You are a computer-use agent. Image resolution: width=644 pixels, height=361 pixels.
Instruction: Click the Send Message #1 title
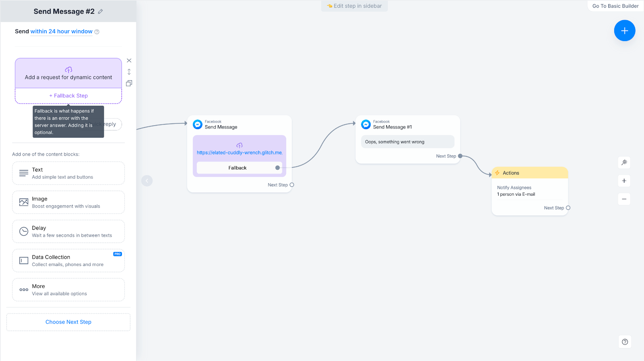point(392,127)
